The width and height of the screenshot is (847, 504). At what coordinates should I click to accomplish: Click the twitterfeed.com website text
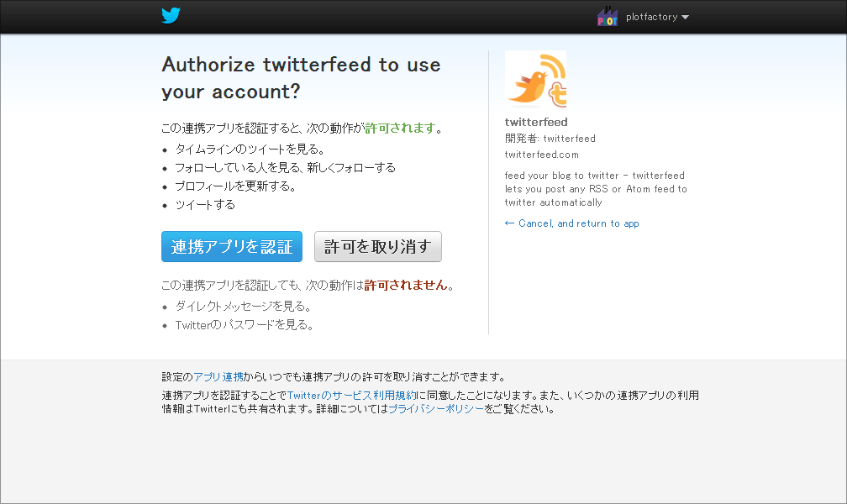pos(542,155)
